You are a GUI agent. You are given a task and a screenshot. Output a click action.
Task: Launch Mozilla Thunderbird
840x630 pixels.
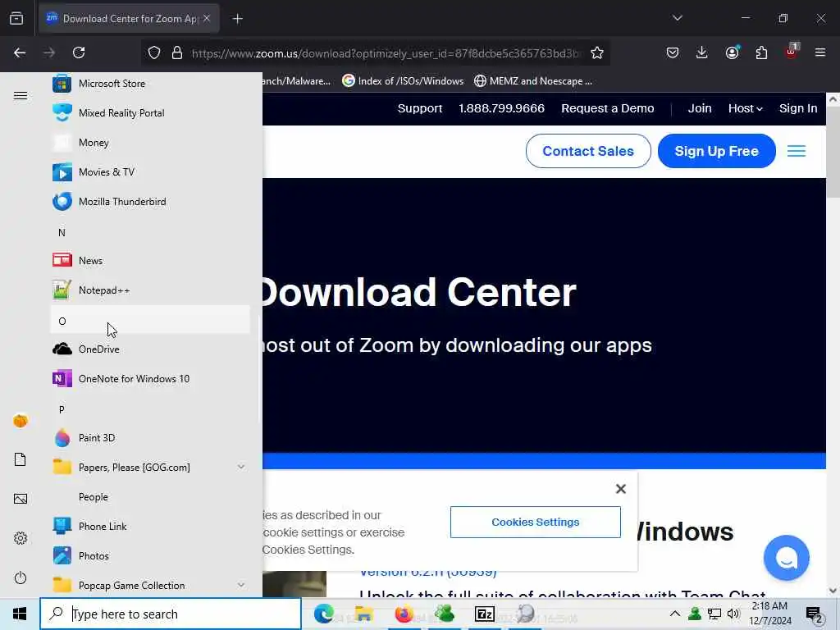pos(150,202)
